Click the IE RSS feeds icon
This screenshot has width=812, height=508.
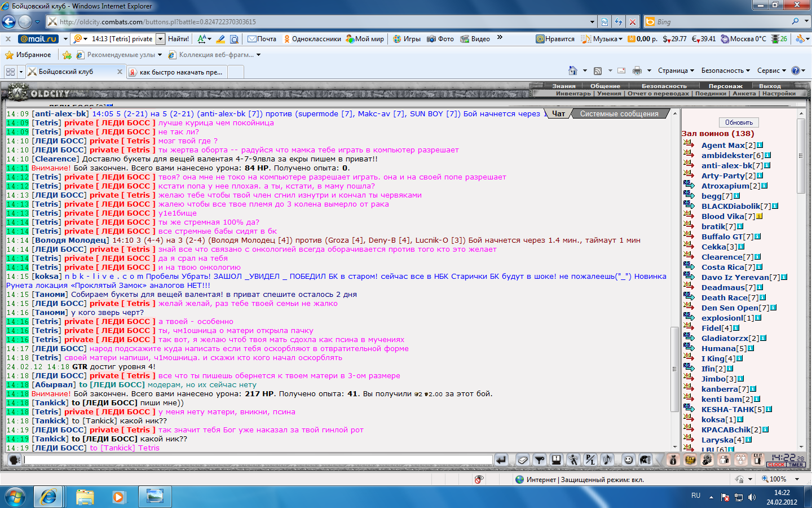pos(598,71)
